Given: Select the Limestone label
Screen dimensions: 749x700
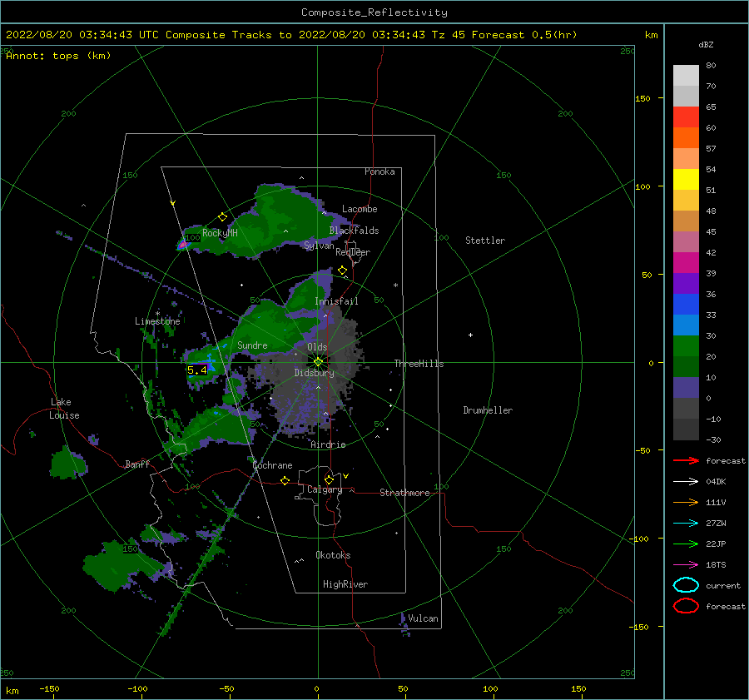Looking at the screenshot, I should [157, 321].
